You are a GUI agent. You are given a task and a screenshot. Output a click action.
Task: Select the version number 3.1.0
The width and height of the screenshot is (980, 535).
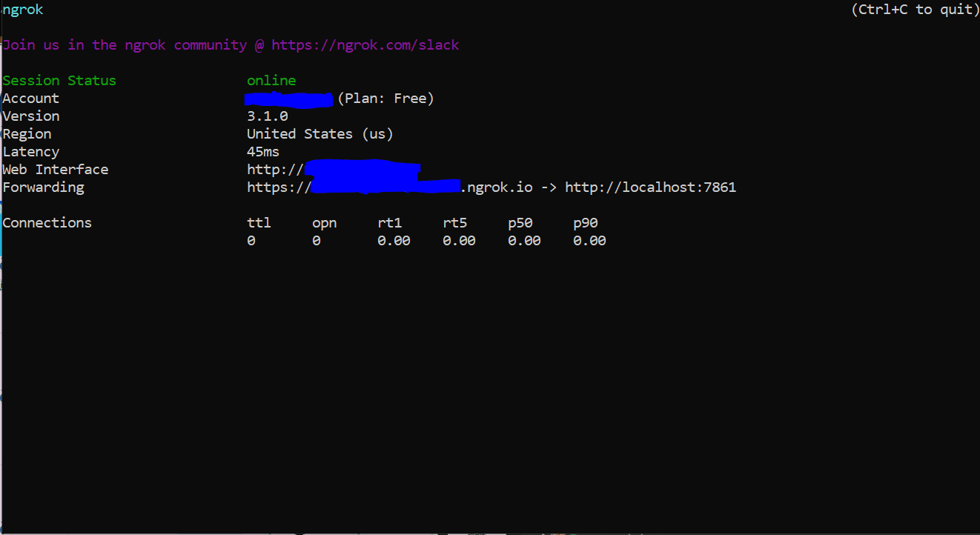pos(267,116)
